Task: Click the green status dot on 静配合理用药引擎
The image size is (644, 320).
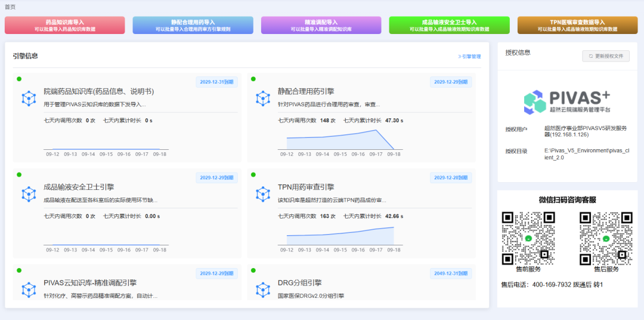Action: click(253, 79)
